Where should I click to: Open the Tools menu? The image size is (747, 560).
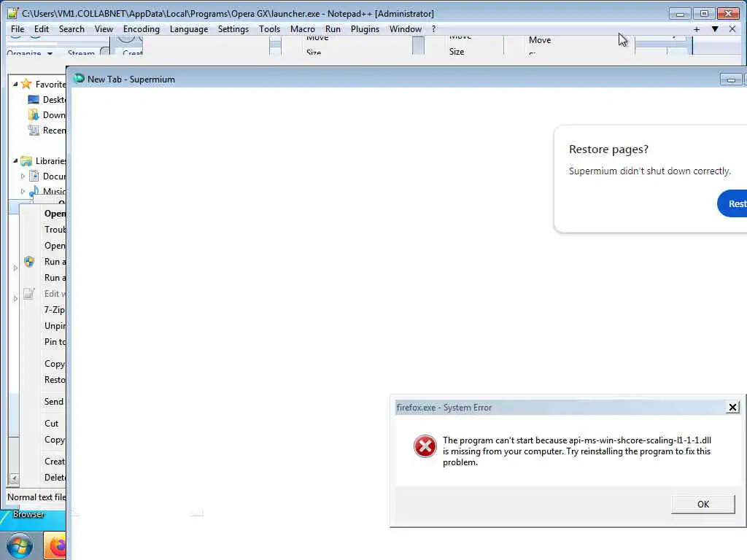pyautogui.click(x=269, y=29)
